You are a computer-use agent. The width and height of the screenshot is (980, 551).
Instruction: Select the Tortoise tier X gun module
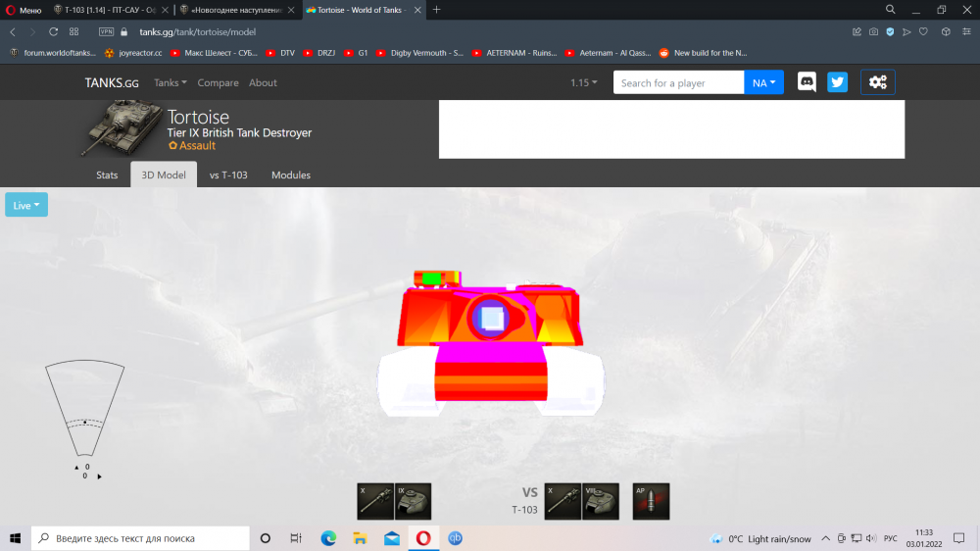pyautogui.click(x=376, y=501)
